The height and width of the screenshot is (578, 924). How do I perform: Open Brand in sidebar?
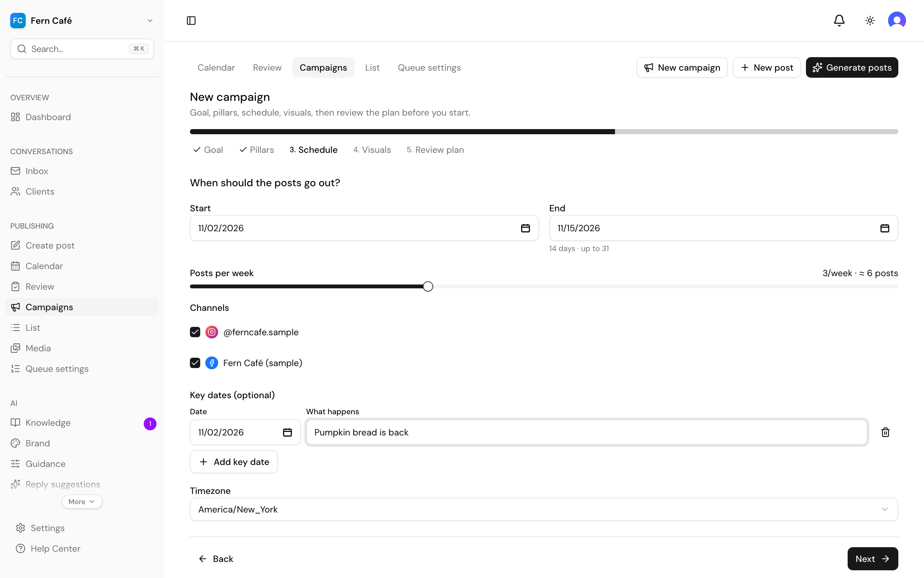tap(82, 443)
